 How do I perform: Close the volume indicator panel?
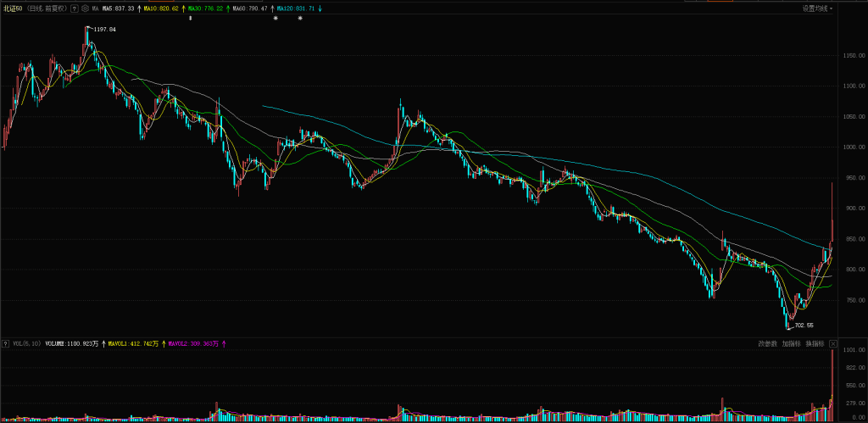coord(833,344)
